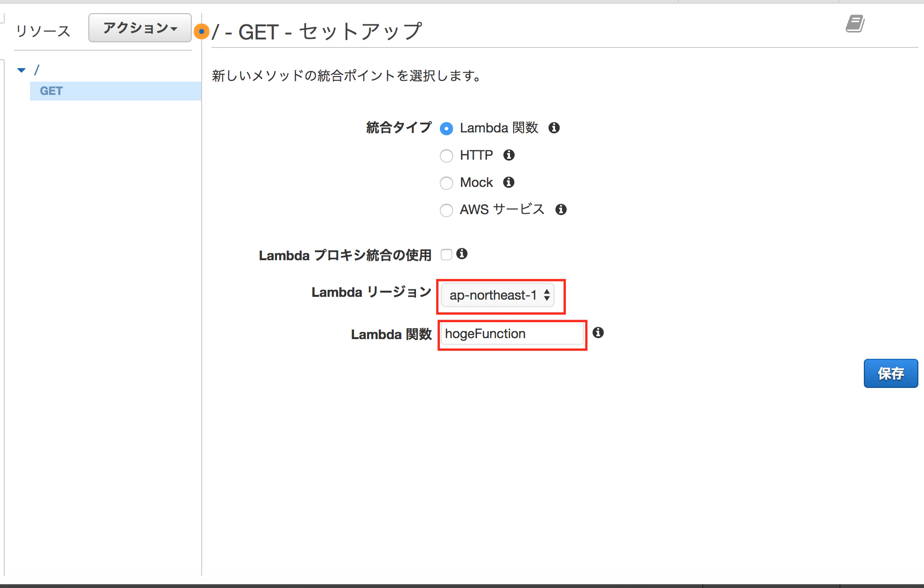Click info icon next to Mock option
The image size is (924, 588).
click(509, 182)
